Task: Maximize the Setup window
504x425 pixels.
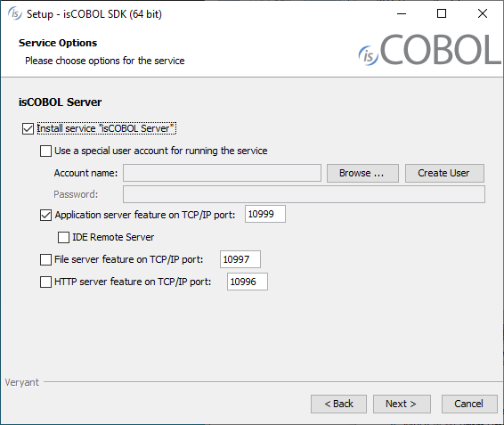Action: pos(442,13)
